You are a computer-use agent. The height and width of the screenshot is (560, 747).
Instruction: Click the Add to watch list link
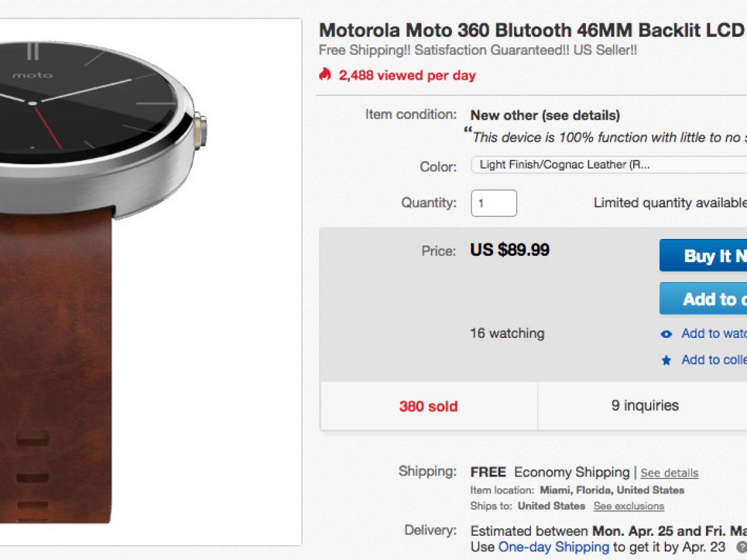[713, 334]
